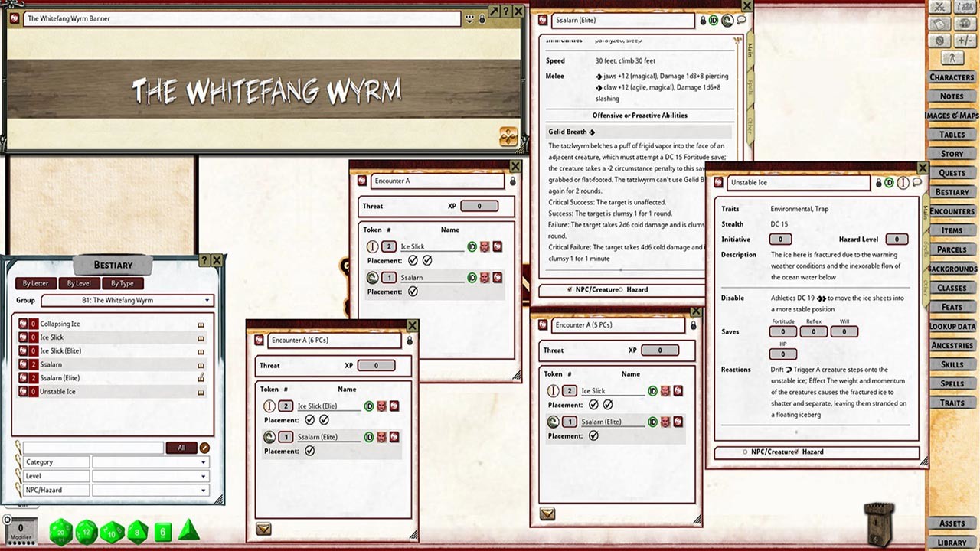Open Library from the right sidebar
The height and width of the screenshot is (551, 980).
pyautogui.click(x=952, y=541)
